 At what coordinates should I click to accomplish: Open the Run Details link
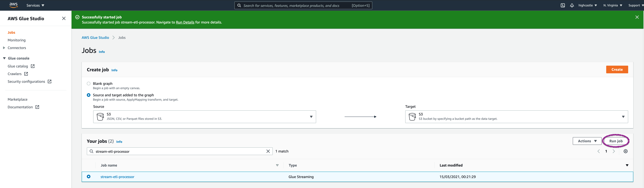[x=185, y=22]
